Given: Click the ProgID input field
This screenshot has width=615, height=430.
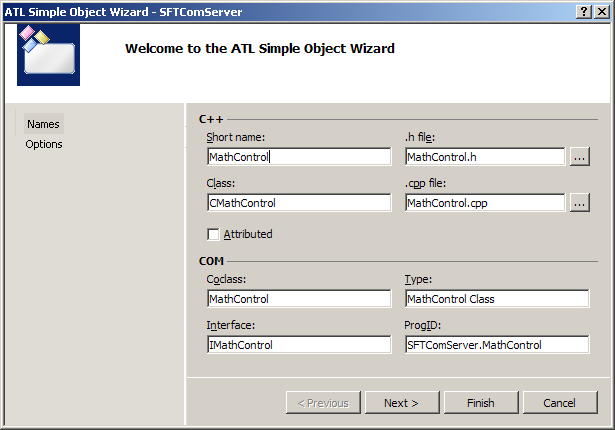Looking at the screenshot, I should [496, 345].
